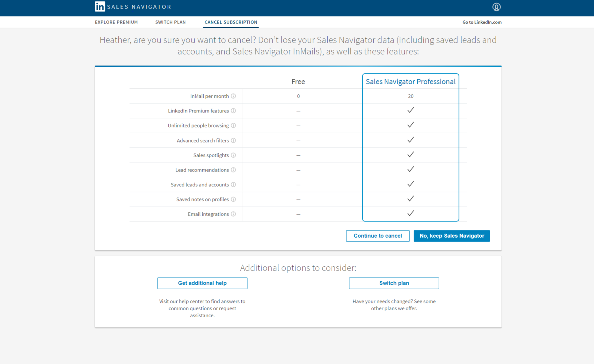
Task: Click the Continue to cancel button
Action: (x=378, y=236)
